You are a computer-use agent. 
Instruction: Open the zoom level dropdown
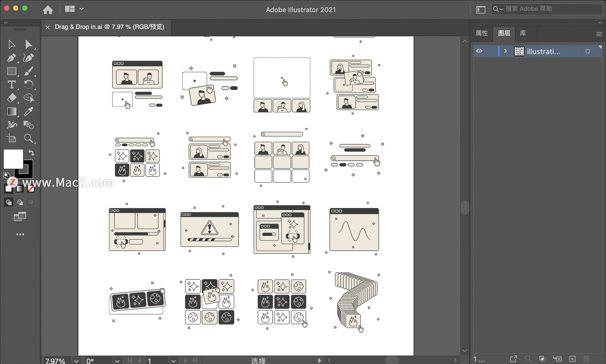[x=76, y=361]
